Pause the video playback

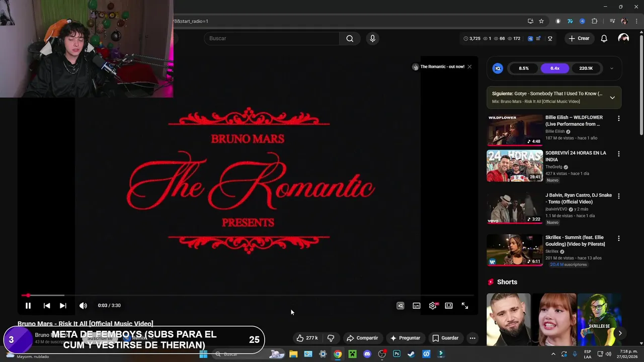[x=28, y=306]
